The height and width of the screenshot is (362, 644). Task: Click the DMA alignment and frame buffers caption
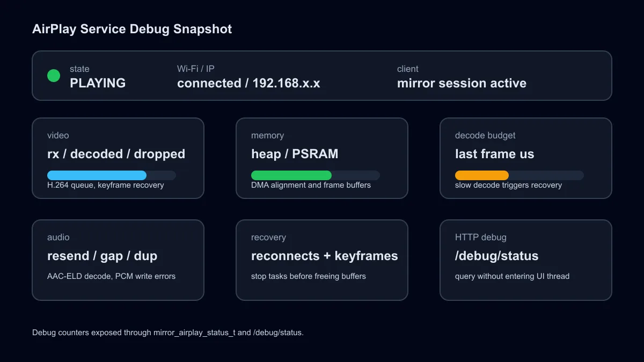311,185
